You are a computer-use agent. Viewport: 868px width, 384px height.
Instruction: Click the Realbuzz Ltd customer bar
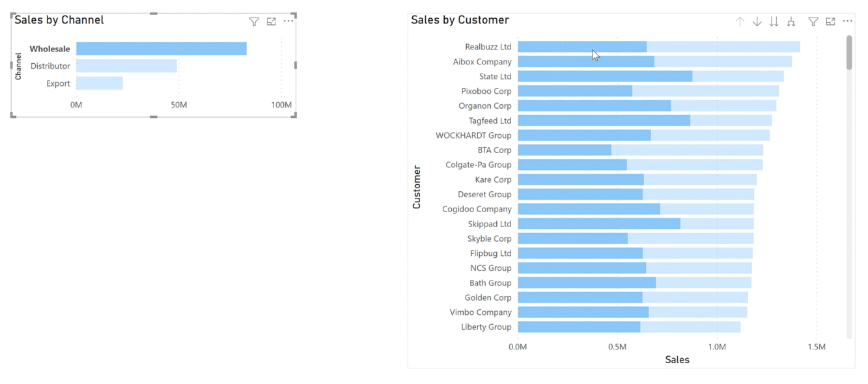(658, 47)
